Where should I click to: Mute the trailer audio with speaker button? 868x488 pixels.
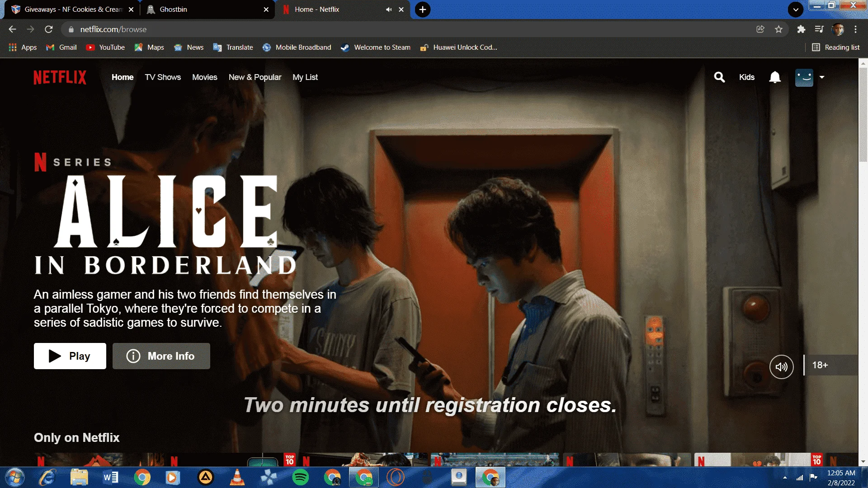(x=781, y=366)
